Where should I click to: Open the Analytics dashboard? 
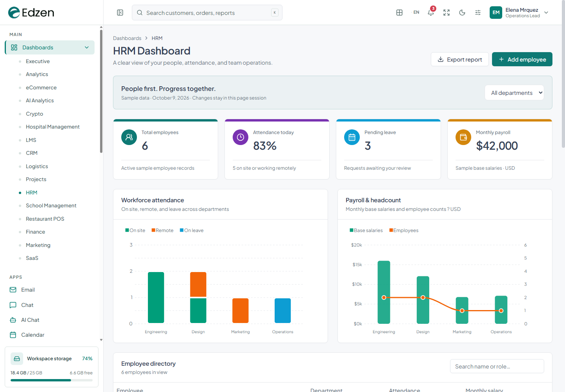click(x=37, y=74)
